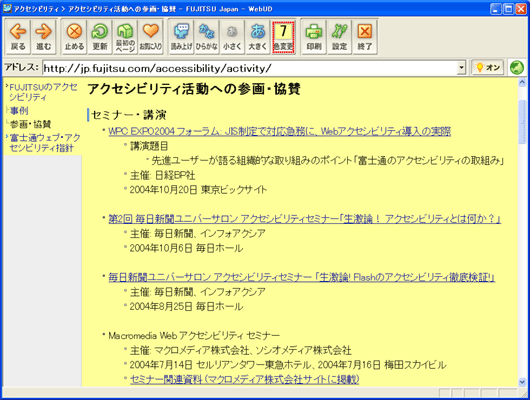The height and width of the screenshot is (400, 530).
Task: Open the WPC EXPO2004 フォーラム link
Action: [x=279, y=131]
